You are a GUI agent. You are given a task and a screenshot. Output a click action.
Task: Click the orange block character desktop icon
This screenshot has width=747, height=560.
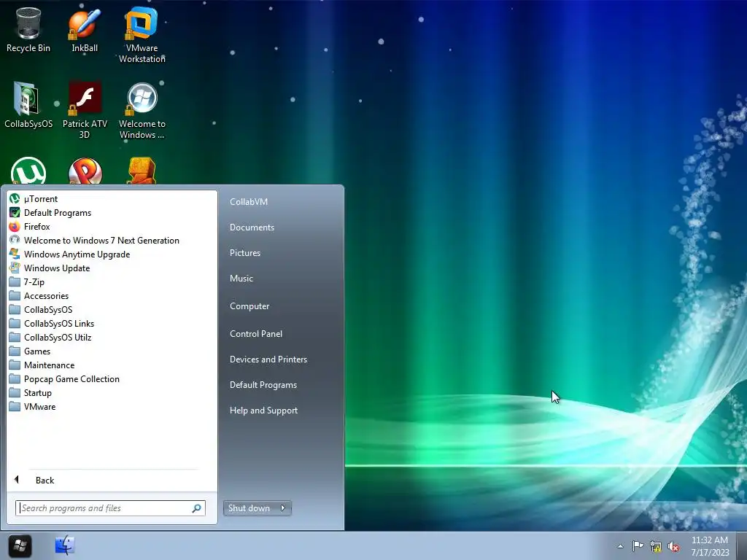[142, 171]
